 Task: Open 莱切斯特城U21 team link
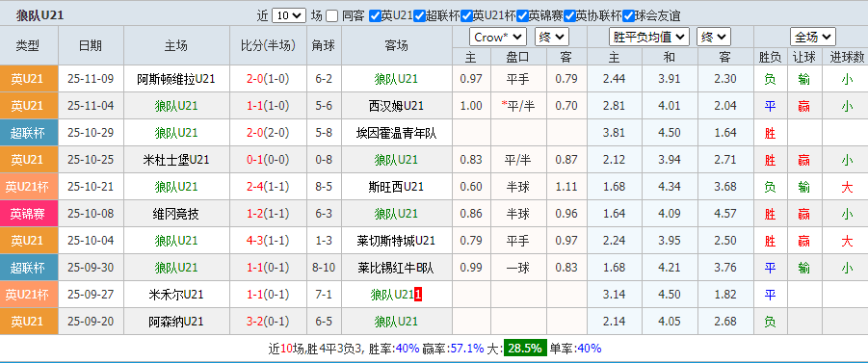tap(396, 241)
